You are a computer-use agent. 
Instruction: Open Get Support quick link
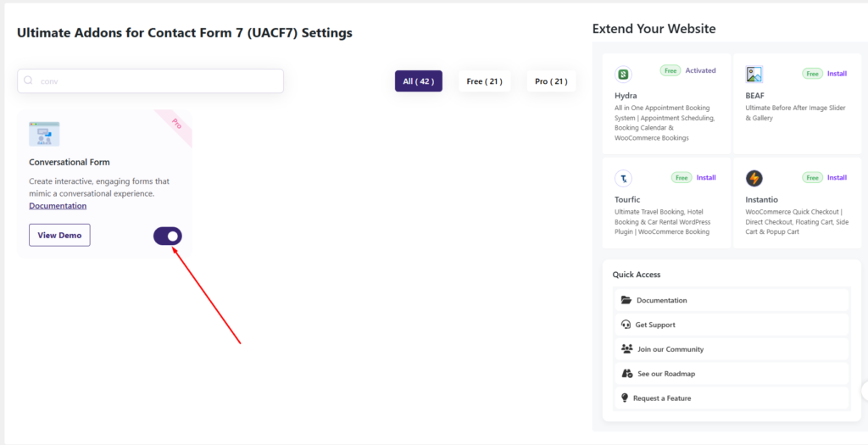732,325
